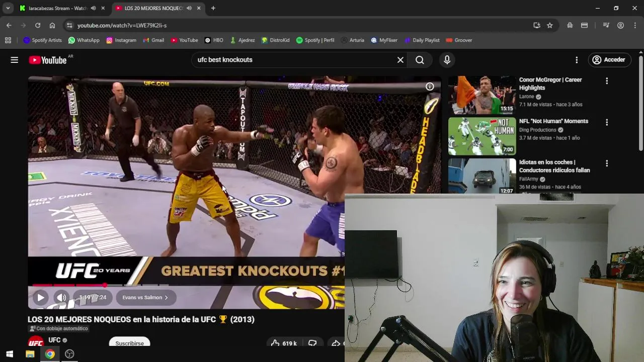Open the Gmail bookmark
The width and height of the screenshot is (644, 362).
[x=153, y=40]
